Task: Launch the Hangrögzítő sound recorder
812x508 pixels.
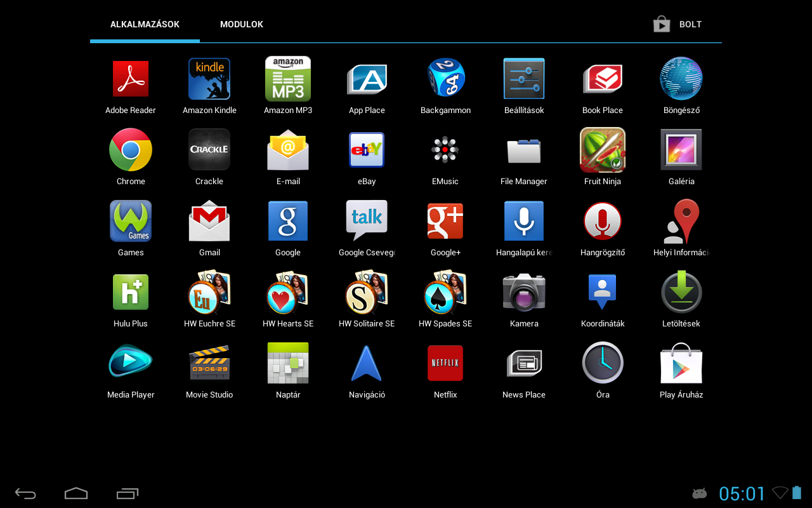Action: 603,221
